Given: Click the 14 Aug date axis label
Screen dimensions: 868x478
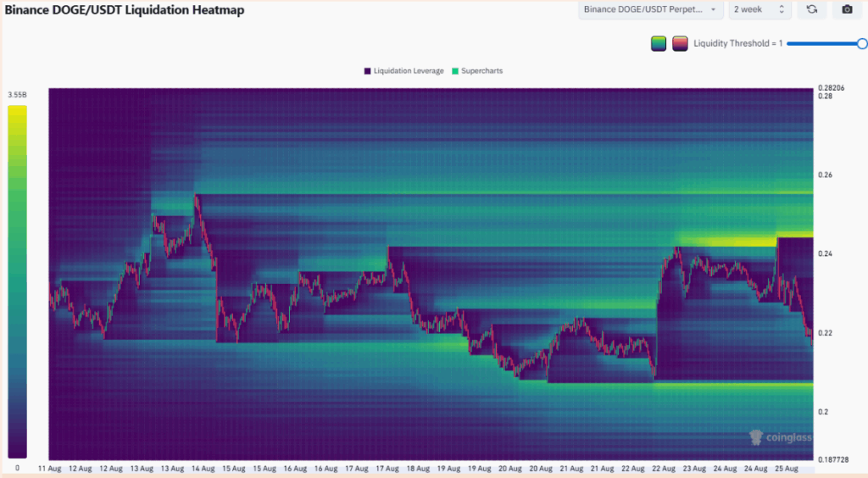Looking at the screenshot, I should pos(203,469).
